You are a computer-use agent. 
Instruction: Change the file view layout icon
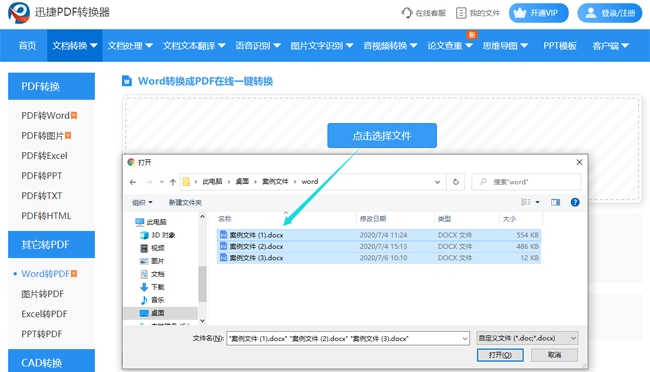526,202
